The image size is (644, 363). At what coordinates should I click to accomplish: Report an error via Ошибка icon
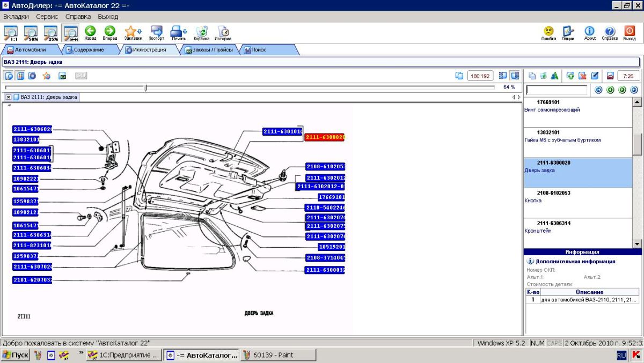(x=548, y=33)
